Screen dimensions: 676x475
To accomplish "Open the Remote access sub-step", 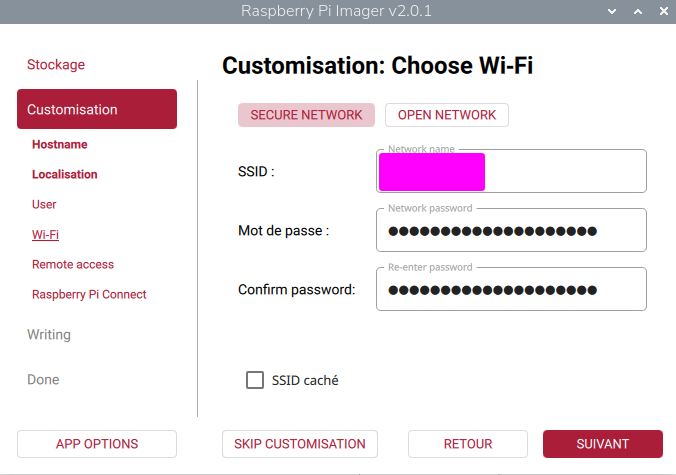I will pos(73,265).
